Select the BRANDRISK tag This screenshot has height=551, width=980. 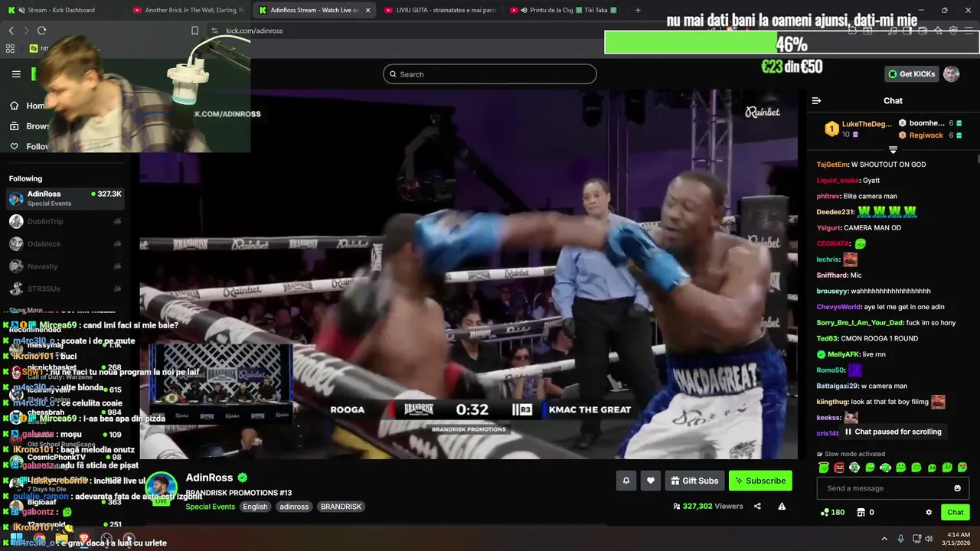(x=341, y=507)
